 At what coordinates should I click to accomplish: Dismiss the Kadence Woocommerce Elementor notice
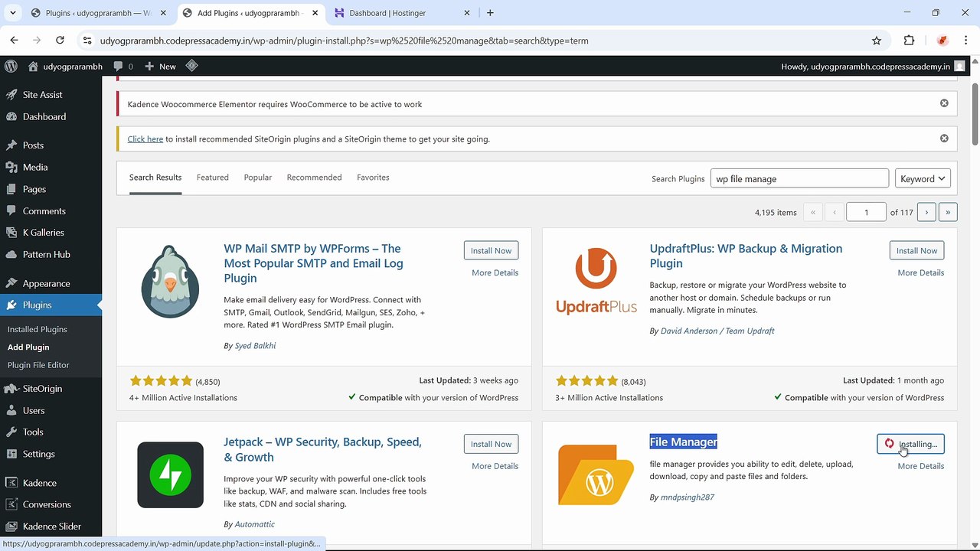[944, 103]
